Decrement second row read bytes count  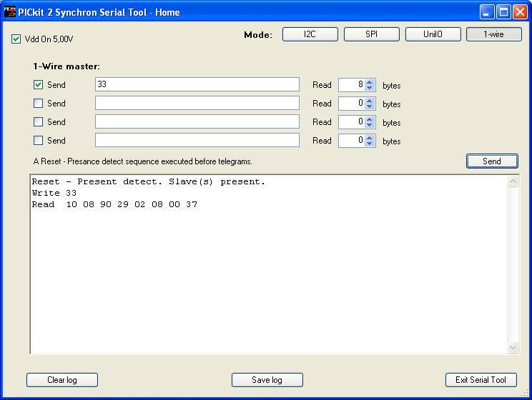pos(370,106)
